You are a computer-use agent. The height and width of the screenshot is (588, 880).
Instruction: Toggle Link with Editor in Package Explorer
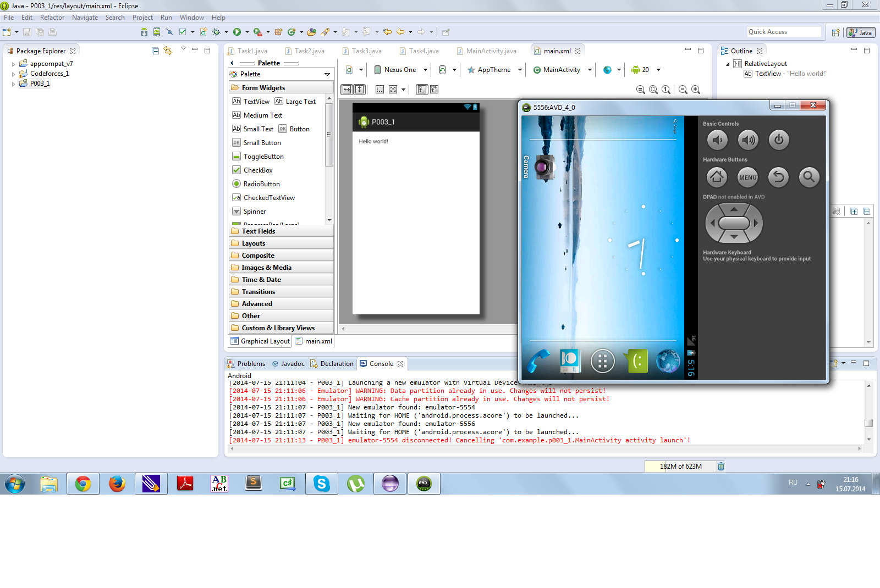click(x=168, y=51)
